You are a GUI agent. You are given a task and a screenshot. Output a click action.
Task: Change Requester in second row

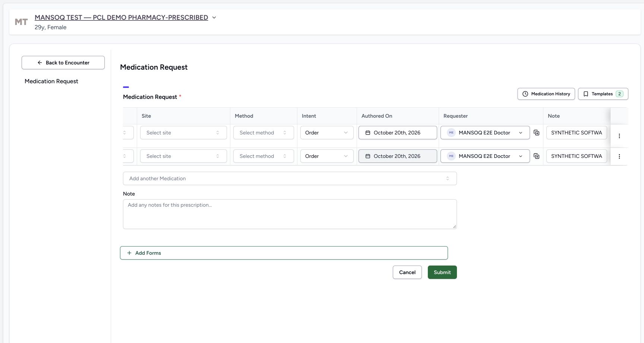click(x=485, y=156)
